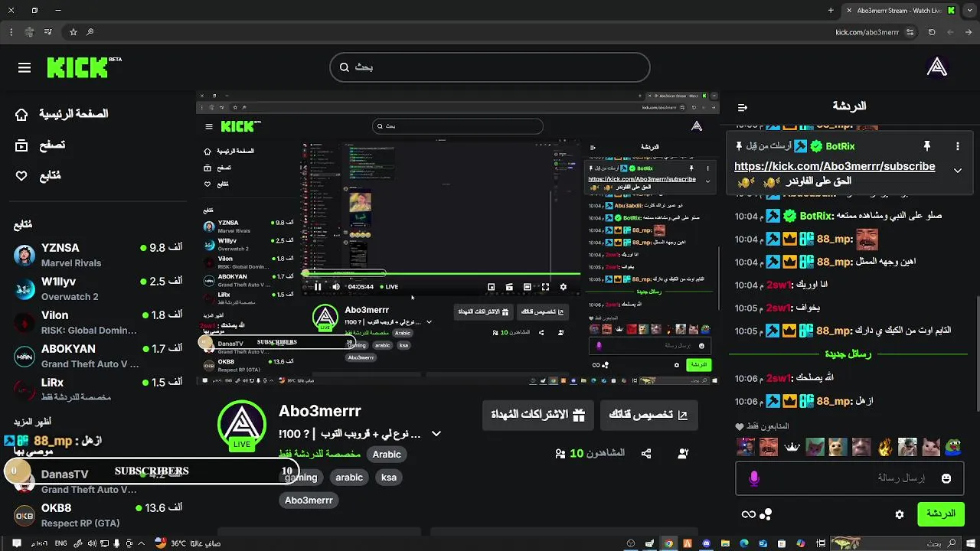Viewport: 980px width, 551px height.
Task: Click the pin icon on the pinned message
Action: (926, 145)
